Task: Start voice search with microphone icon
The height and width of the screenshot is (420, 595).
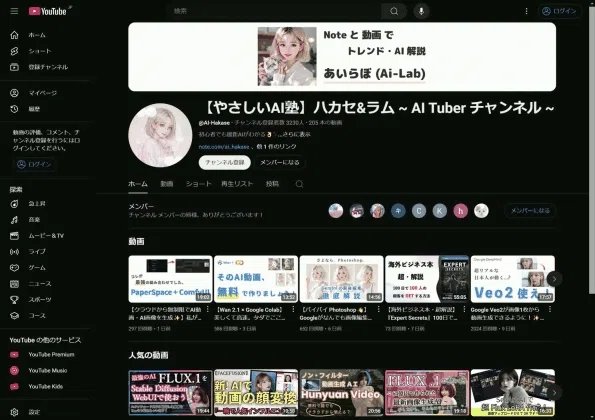Action: pos(421,11)
